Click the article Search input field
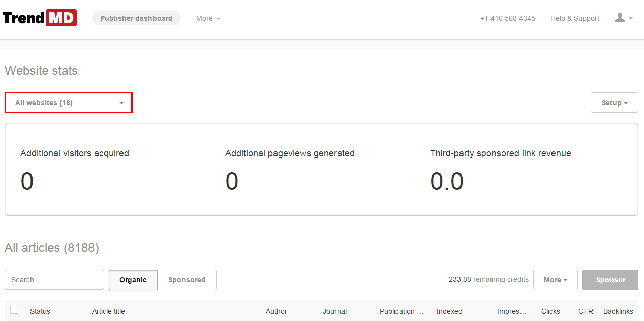Viewport: 644px width, 321px height. click(54, 280)
